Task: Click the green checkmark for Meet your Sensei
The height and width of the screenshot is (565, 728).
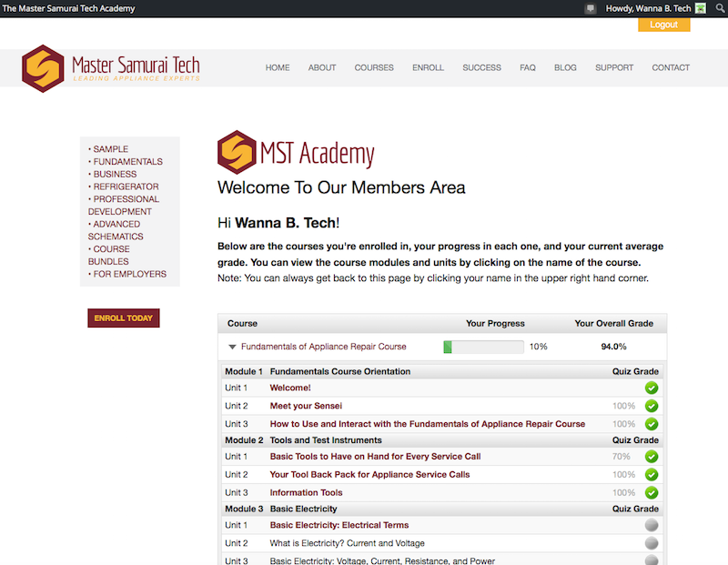Action: (652, 406)
